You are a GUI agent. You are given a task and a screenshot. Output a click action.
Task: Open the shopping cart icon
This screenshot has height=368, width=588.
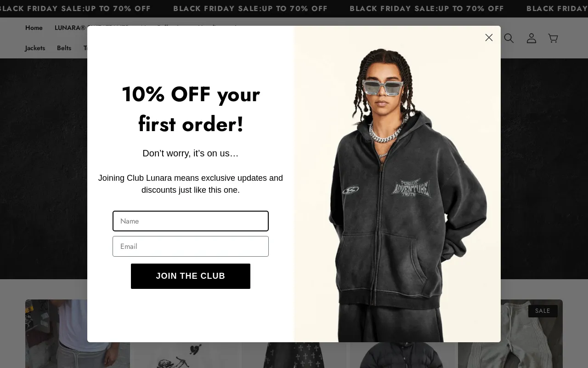point(553,38)
